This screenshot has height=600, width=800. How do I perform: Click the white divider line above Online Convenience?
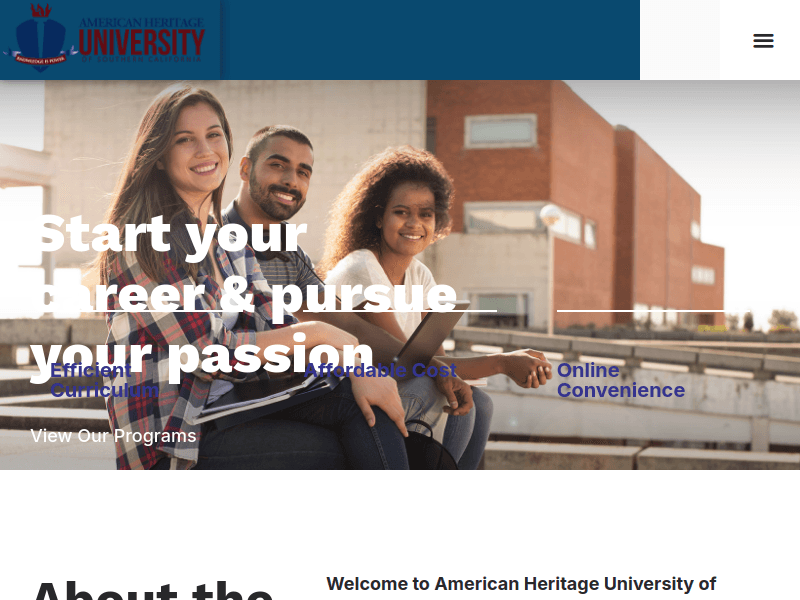point(653,310)
